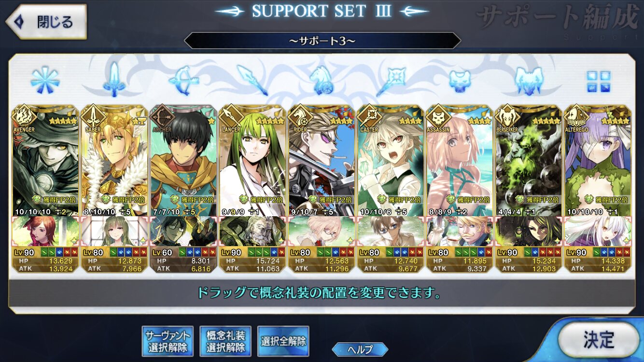The width and height of the screenshot is (644, 362).
Task: Confirm with the 決定 button
Action: [x=599, y=340]
